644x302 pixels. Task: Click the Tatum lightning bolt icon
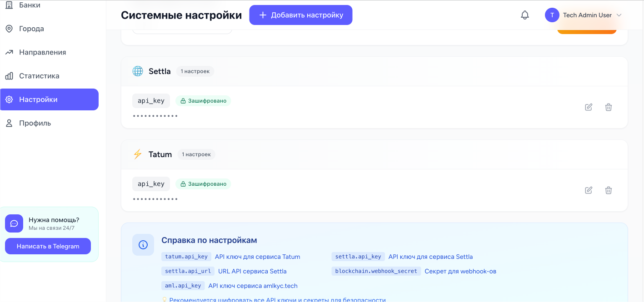click(x=138, y=154)
